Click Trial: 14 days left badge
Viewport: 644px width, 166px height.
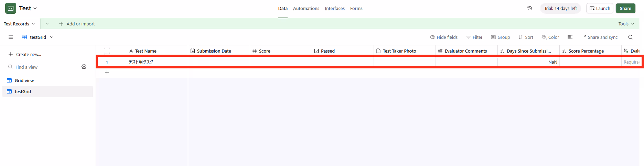pos(560,8)
